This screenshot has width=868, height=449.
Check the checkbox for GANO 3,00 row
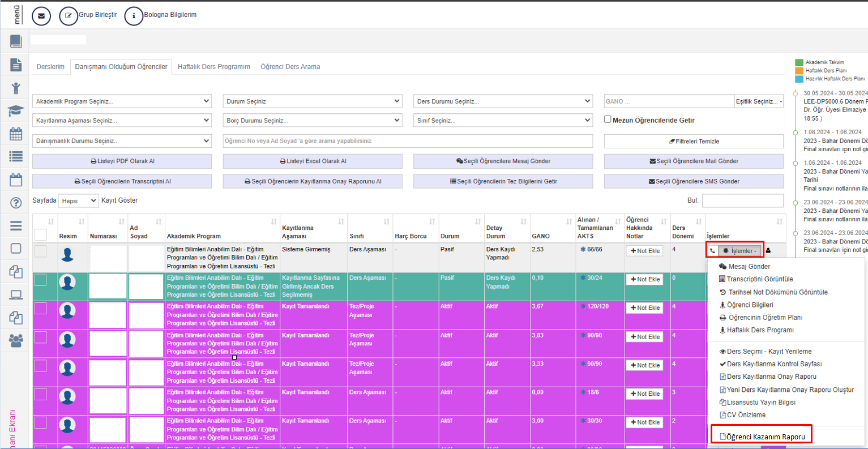click(41, 422)
